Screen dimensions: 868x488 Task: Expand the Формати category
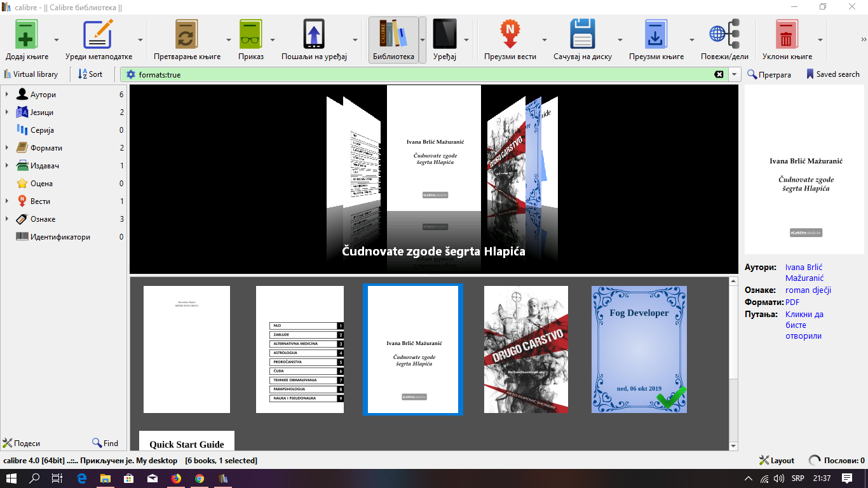[x=6, y=148]
